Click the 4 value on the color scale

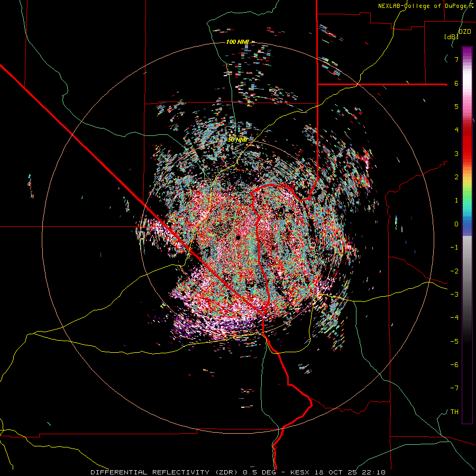(x=456, y=130)
